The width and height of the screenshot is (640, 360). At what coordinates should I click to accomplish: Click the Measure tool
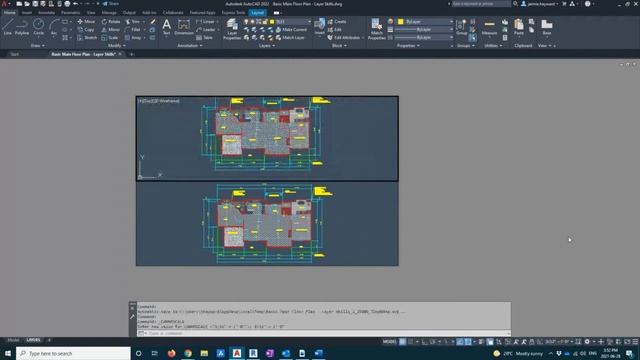[489, 27]
